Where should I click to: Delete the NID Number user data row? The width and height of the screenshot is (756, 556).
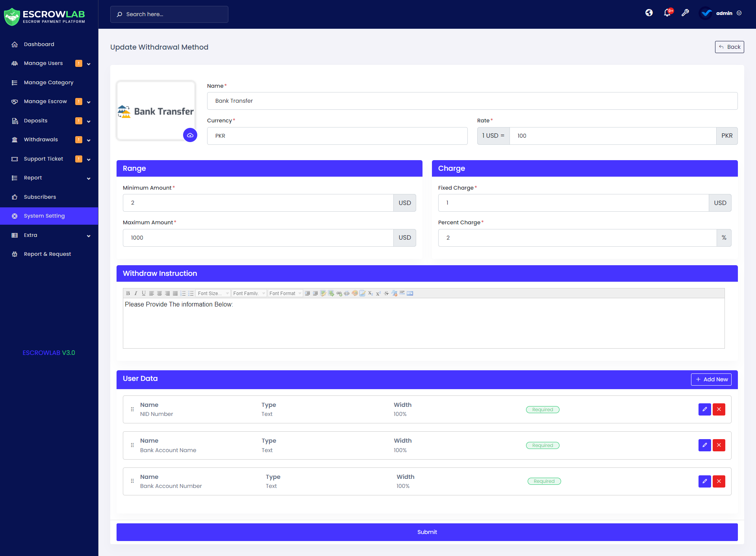click(719, 409)
